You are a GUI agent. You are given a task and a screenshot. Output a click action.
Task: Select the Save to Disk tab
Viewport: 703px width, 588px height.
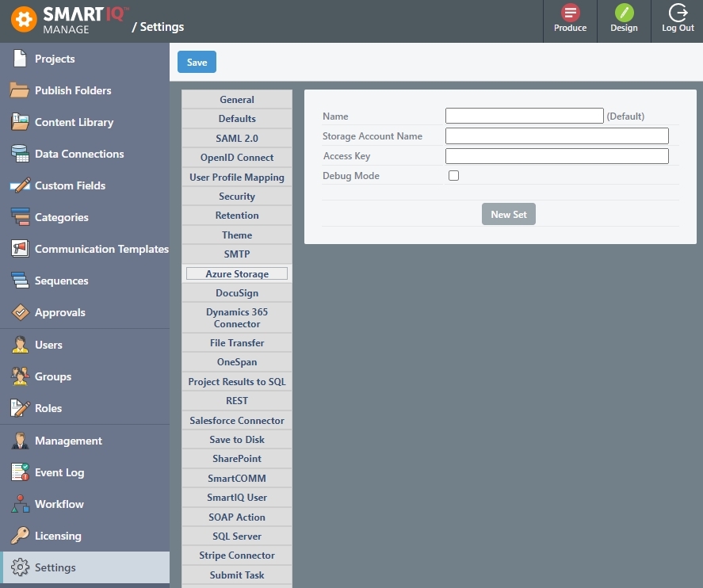237,440
